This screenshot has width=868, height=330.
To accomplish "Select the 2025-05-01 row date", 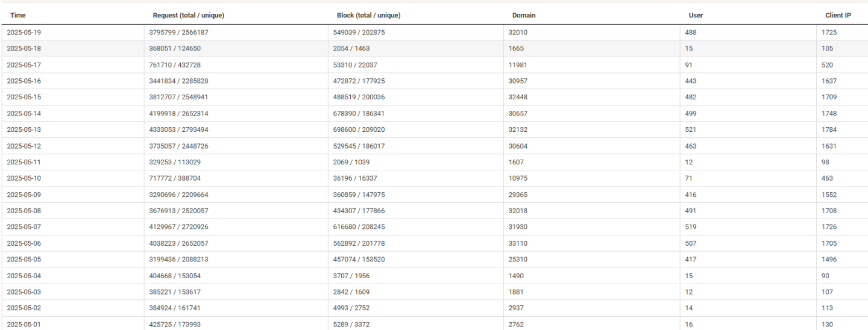I will tap(24, 325).
